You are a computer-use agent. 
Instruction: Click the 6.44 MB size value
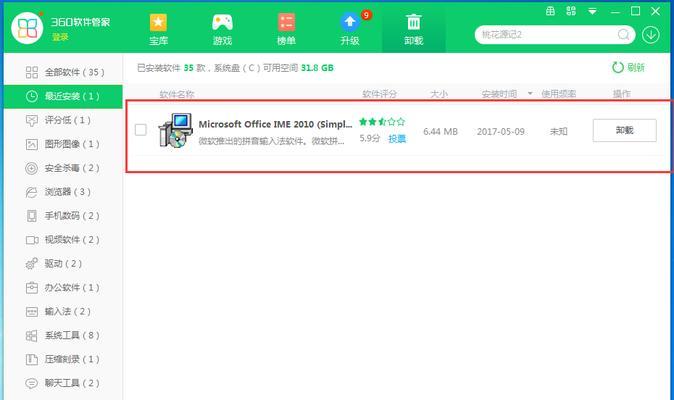coord(440,131)
